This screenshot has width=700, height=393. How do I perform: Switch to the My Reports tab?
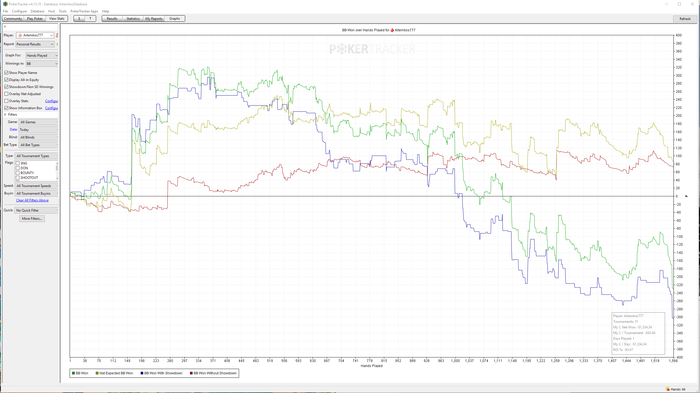[x=154, y=19]
